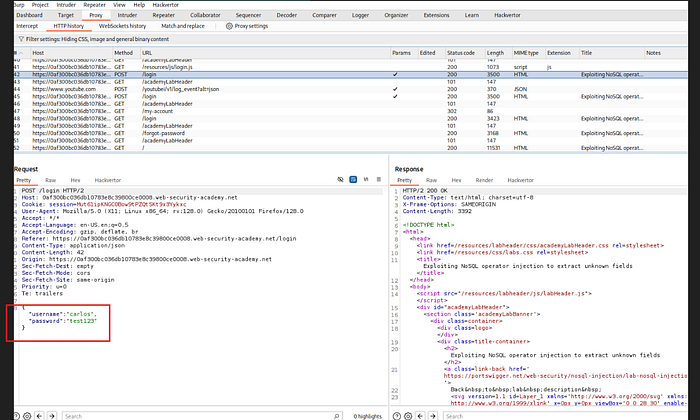The width and height of the screenshot is (700, 420).
Task: Switch to the Decoder tab
Action: pos(287,15)
